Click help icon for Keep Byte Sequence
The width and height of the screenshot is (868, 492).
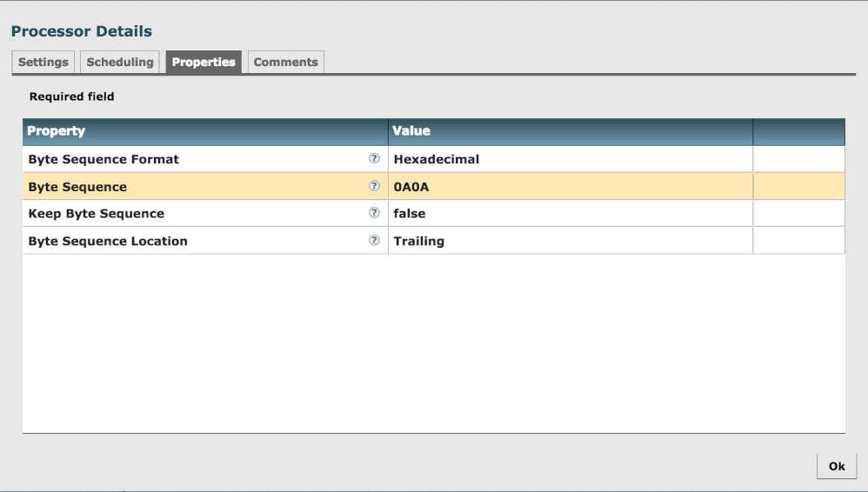pyautogui.click(x=375, y=213)
